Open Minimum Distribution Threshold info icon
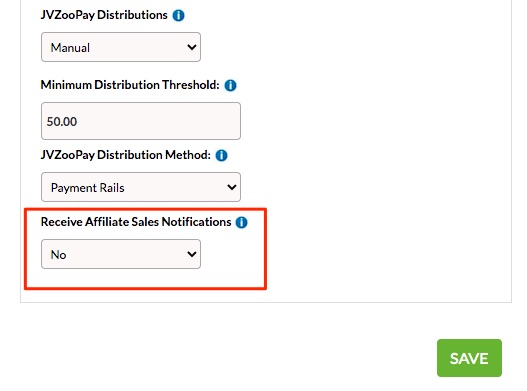This screenshot has height=391, width=527. pyautogui.click(x=230, y=85)
